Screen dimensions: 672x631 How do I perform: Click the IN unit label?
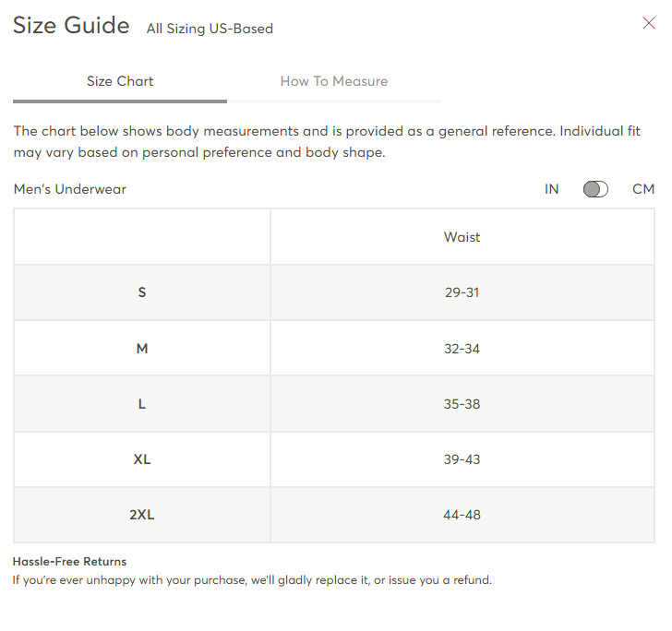tap(552, 189)
